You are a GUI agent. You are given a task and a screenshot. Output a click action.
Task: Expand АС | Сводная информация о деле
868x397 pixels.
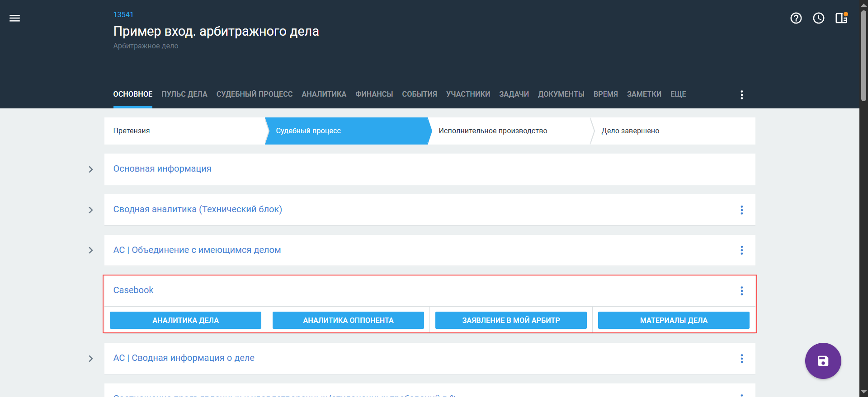pyautogui.click(x=91, y=359)
